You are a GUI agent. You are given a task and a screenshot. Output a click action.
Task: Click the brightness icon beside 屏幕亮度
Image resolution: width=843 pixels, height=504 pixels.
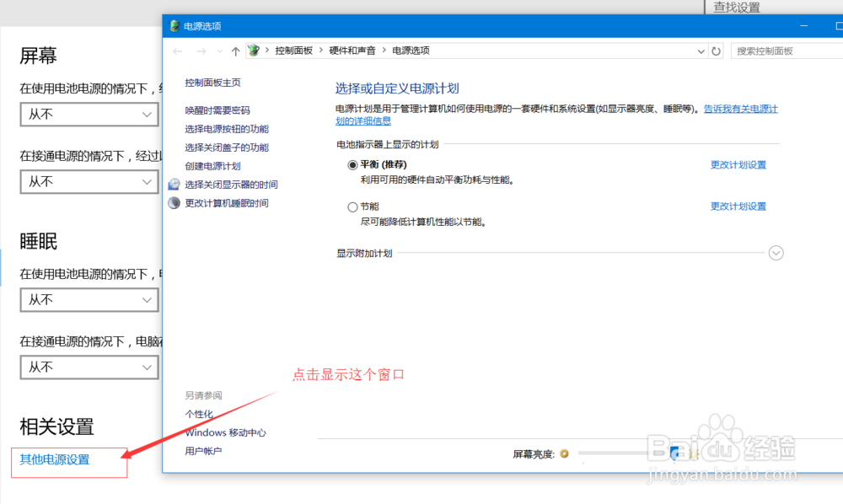(x=565, y=453)
